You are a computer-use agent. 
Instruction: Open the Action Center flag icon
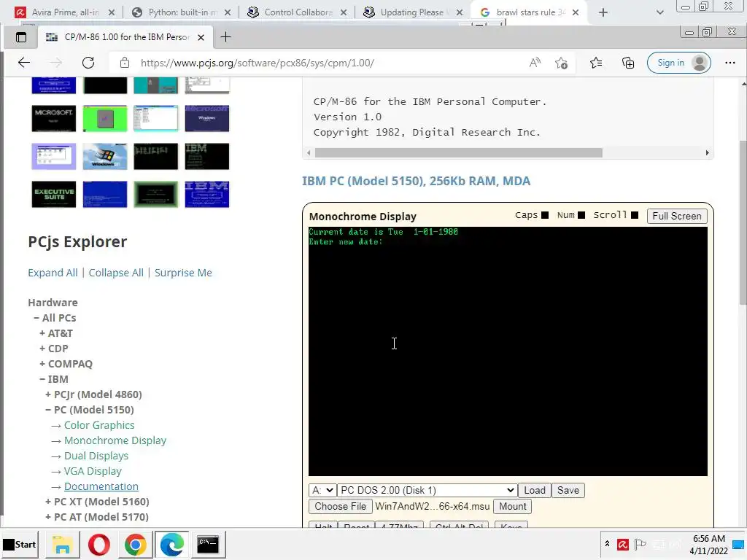tap(640, 544)
